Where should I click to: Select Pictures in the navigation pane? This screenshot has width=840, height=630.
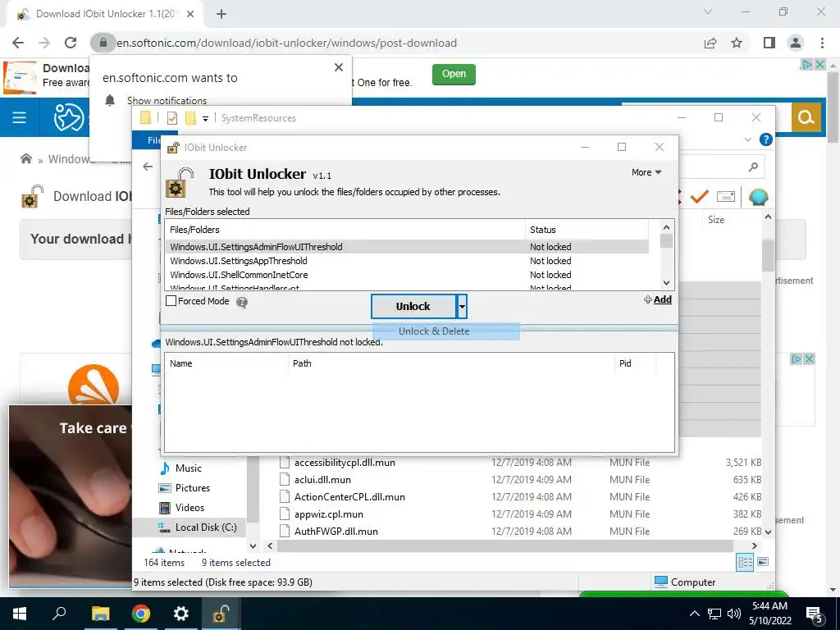click(192, 488)
